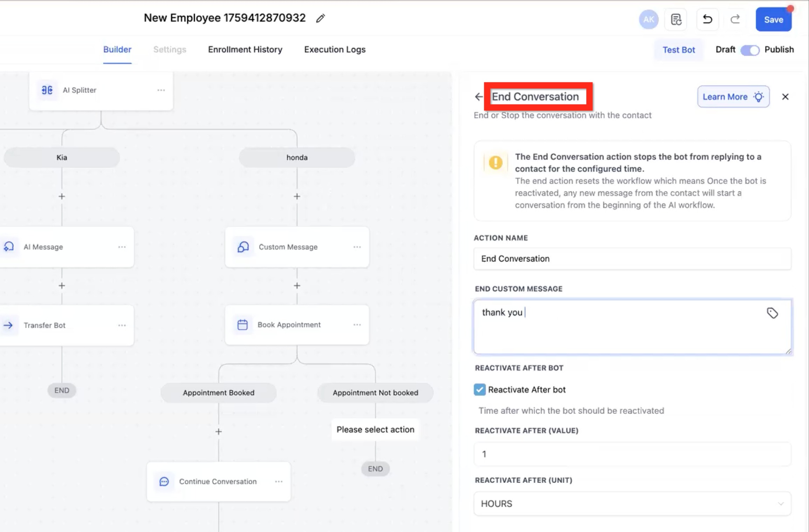Select the AI Splitter node icon
This screenshot has height=532, width=809.
(x=47, y=90)
